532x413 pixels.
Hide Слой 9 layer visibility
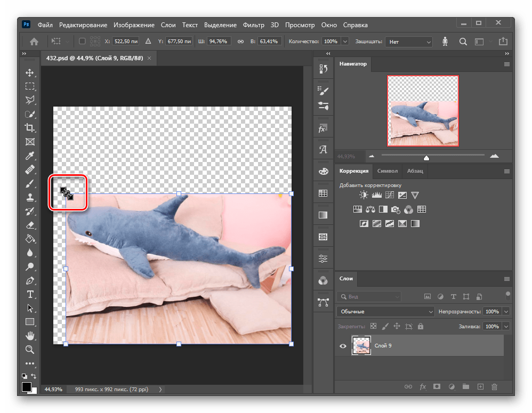(x=343, y=346)
